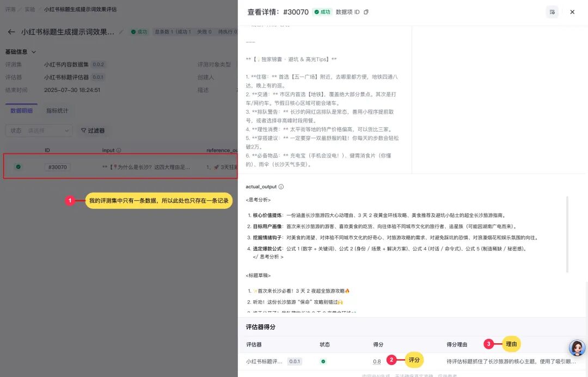Screen dimensions: 588x377
Task: Click info icon next to input column
Action: (119, 150)
